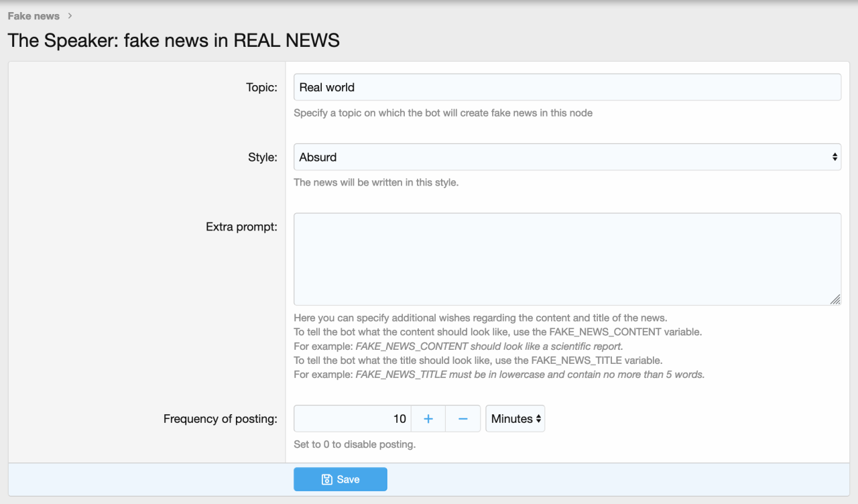Image resolution: width=858 pixels, height=504 pixels.
Task: Click the "Frequency of posting:" label
Action: tap(221, 419)
